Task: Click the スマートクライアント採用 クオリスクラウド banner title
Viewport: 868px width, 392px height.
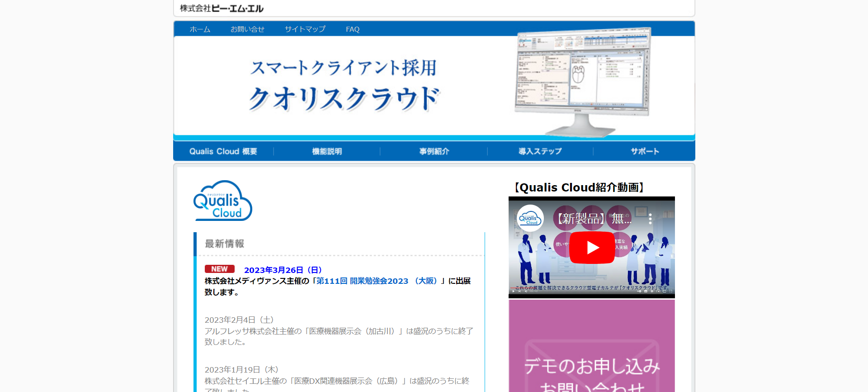Action: [344, 86]
